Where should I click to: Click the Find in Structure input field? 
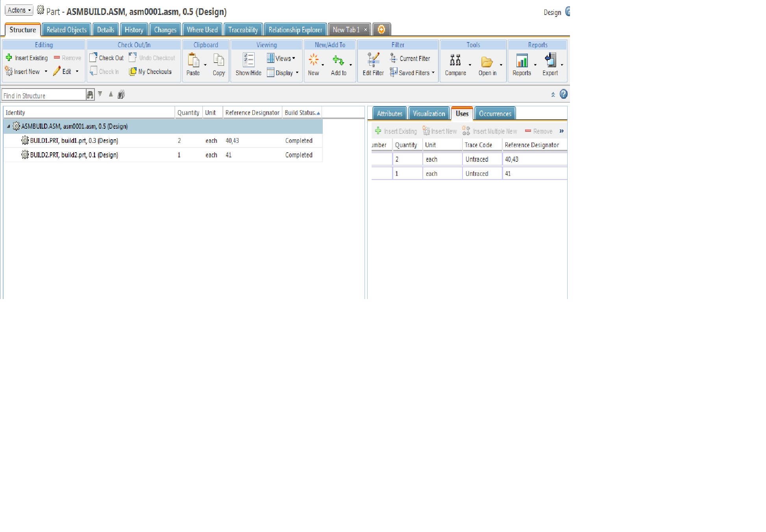coord(43,96)
